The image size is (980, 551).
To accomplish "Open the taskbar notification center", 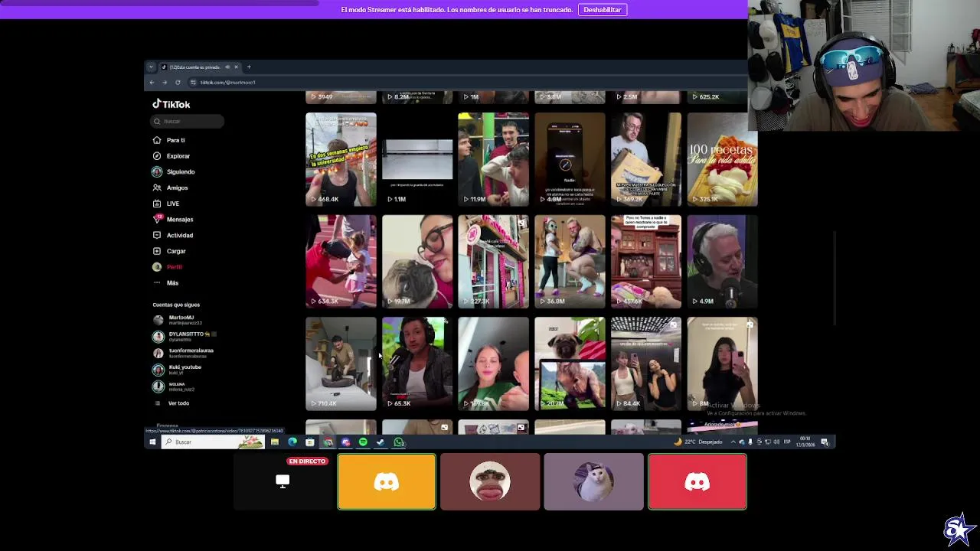I will 825,442.
